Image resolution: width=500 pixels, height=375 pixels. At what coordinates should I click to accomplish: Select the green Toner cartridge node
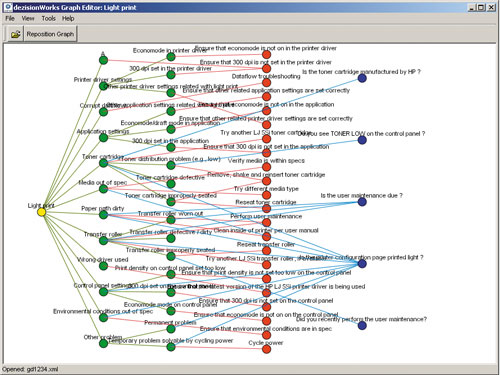pos(103,163)
